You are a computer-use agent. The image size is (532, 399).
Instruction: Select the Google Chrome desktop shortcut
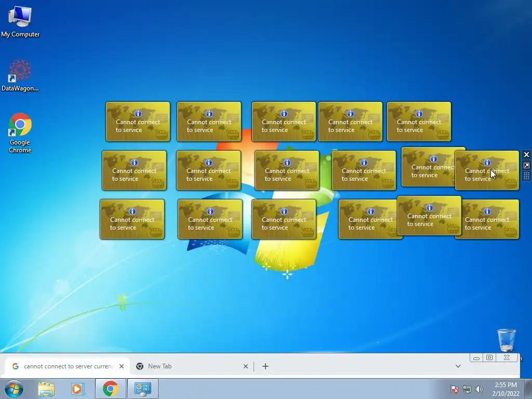coord(20,133)
